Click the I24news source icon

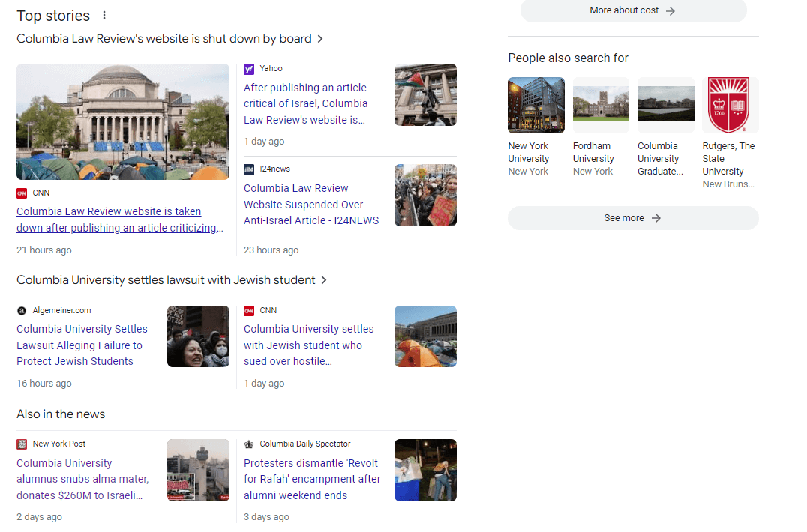point(248,169)
